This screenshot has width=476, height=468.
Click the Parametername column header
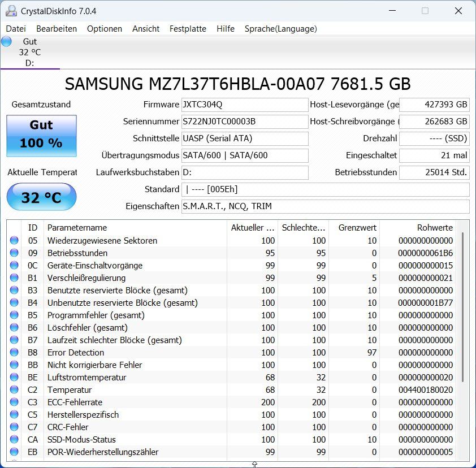point(135,228)
